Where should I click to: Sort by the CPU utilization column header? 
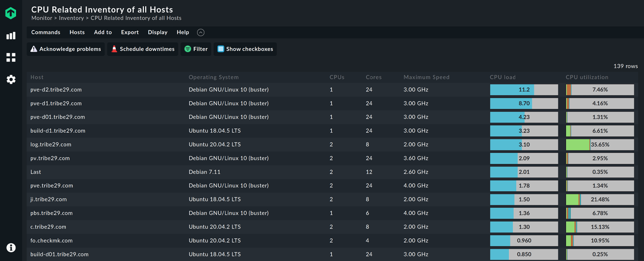(587, 77)
